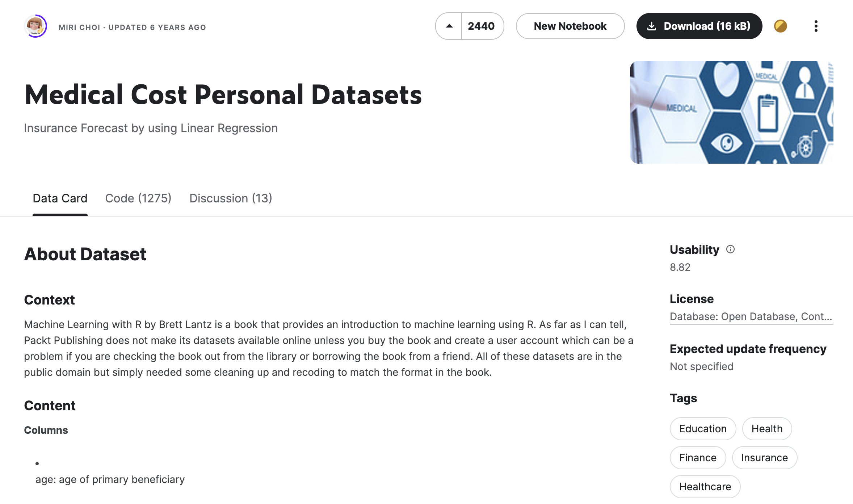Select the Finance tag

(x=698, y=458)
